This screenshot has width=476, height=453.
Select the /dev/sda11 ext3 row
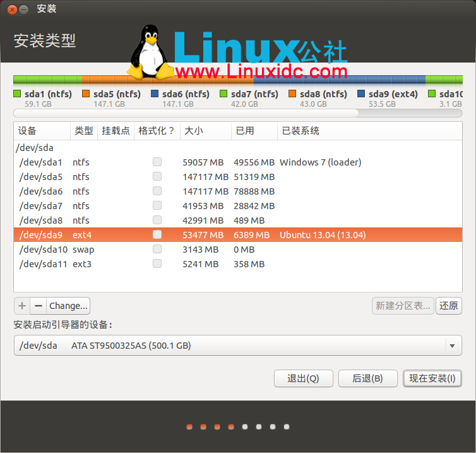coord(238,264)
